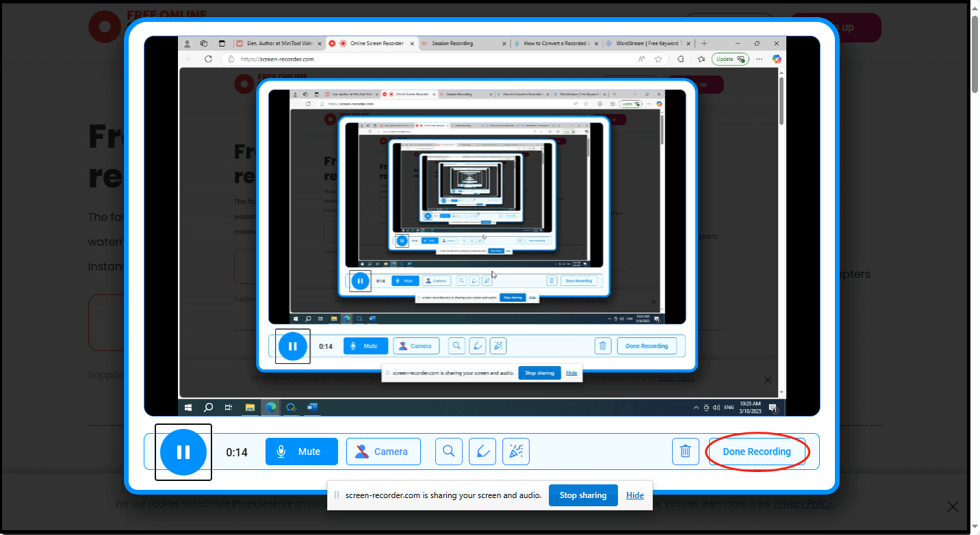Delete the recording with the trash icon
This screenshot has height=535, width=980.
pyautogui.click(x=685, y=451)
